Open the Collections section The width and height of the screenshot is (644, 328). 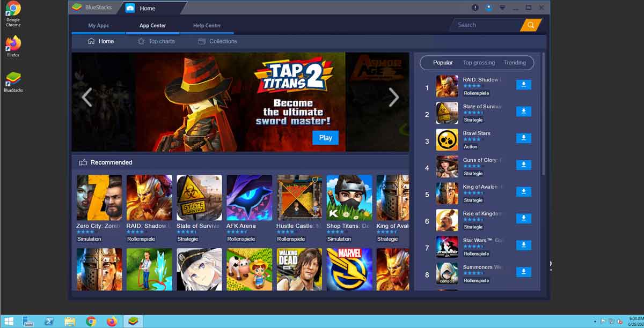pos(217,41)
